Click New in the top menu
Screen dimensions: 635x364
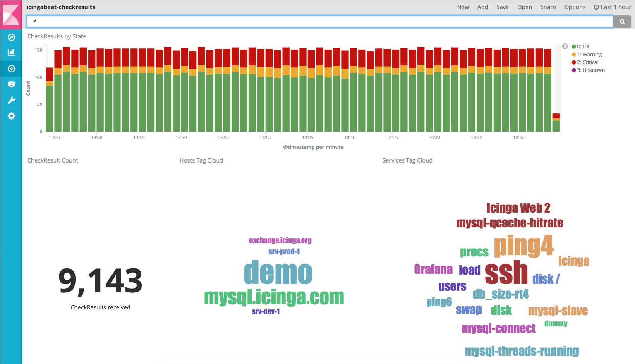(463, 7)
